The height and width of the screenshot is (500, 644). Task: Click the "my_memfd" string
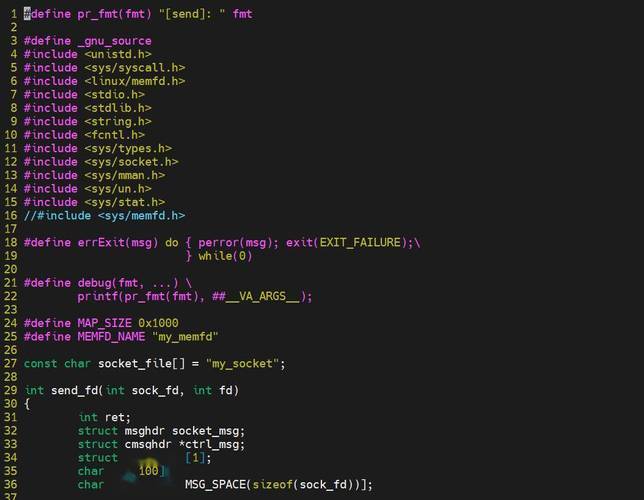[185, 337]
